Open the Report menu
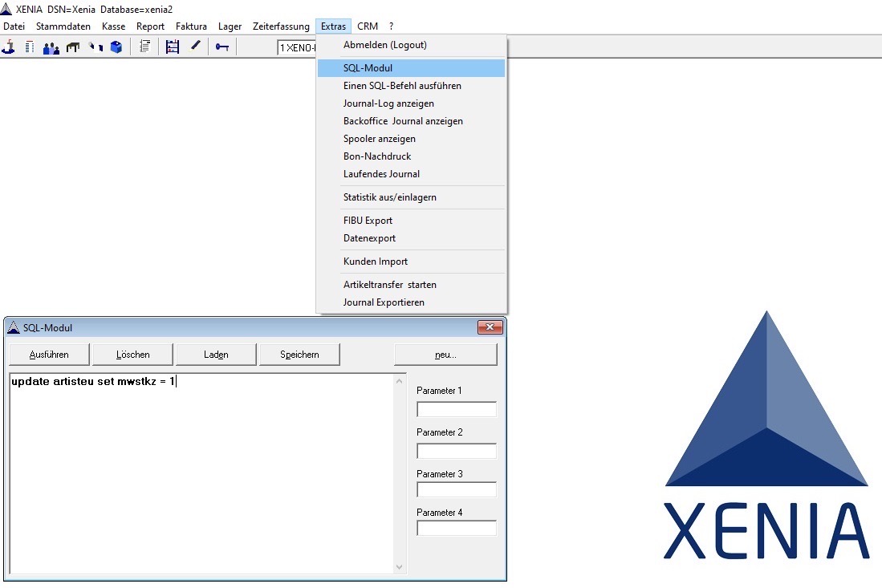882x588 pixels. click(150, 26)
